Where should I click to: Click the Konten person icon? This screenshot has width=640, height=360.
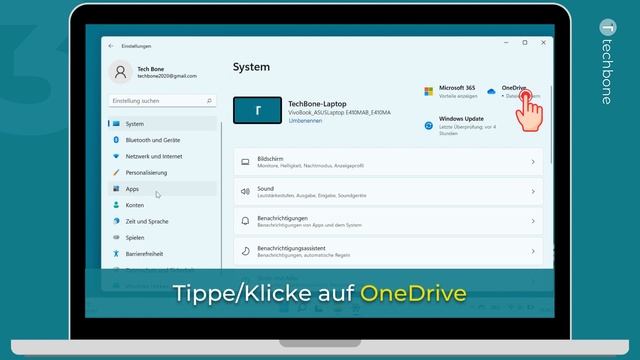click(x=116, y=205)
